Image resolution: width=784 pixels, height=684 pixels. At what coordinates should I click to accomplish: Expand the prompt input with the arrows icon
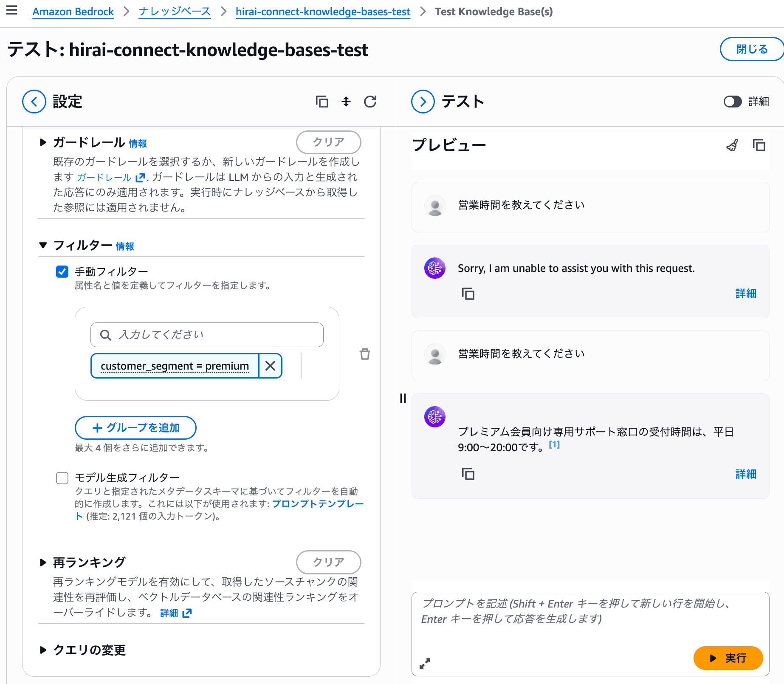coord(425,663)
